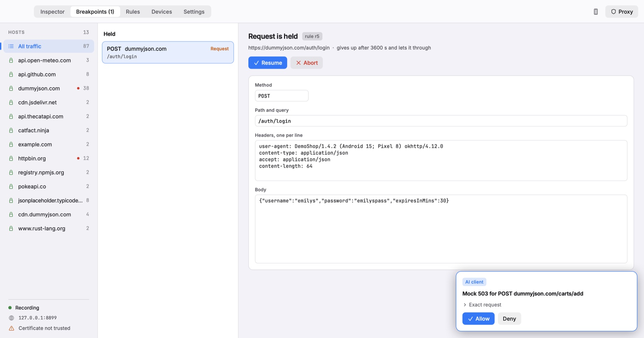The width and height of the screenshot is (644, 338).
Task: Abort the held request
Action: tap(307, 63)
